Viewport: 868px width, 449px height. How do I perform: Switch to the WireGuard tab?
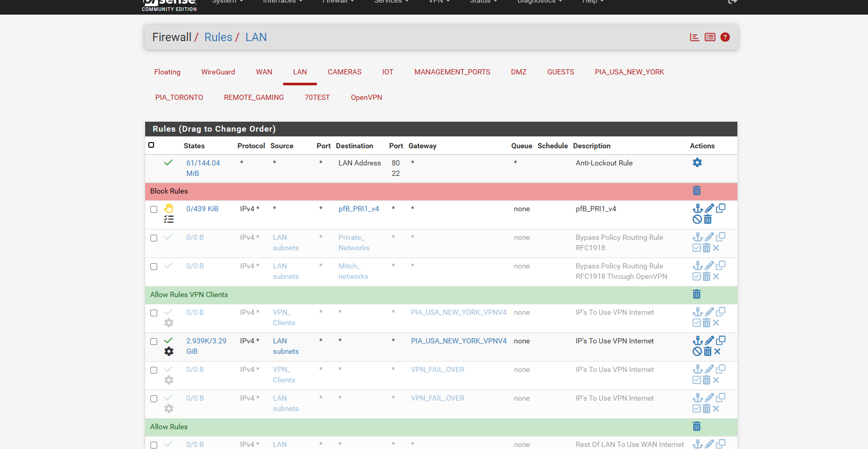pyautogui.click(x=218, y=72)
